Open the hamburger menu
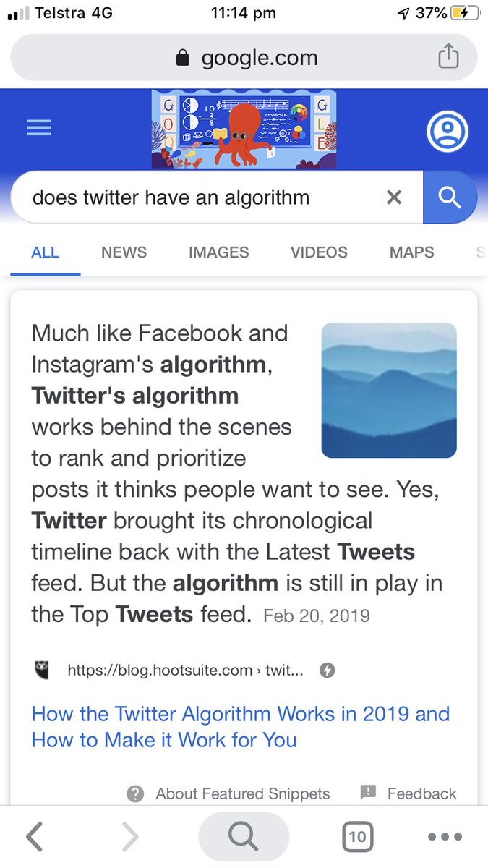 click(x=39, y=129)
